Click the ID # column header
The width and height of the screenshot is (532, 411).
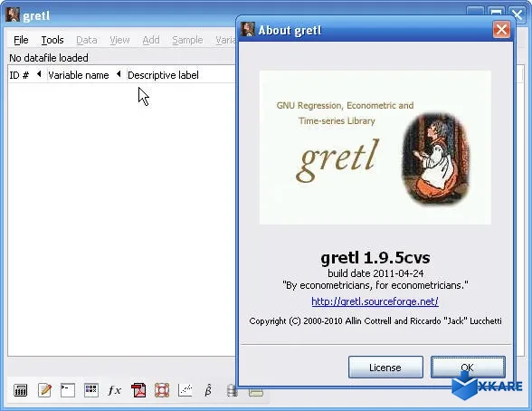point(19,75)
